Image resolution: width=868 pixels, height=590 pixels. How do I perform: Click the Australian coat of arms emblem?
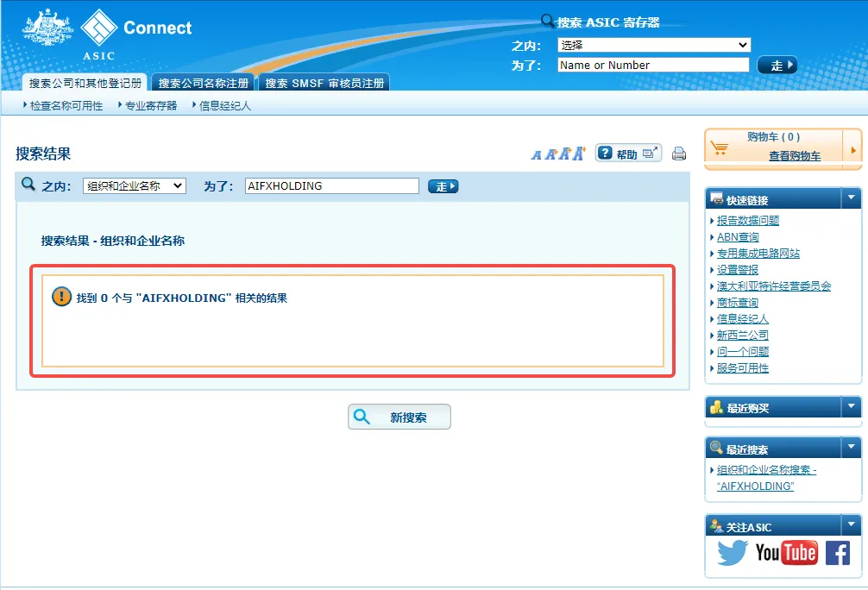[x=47, y=27]
